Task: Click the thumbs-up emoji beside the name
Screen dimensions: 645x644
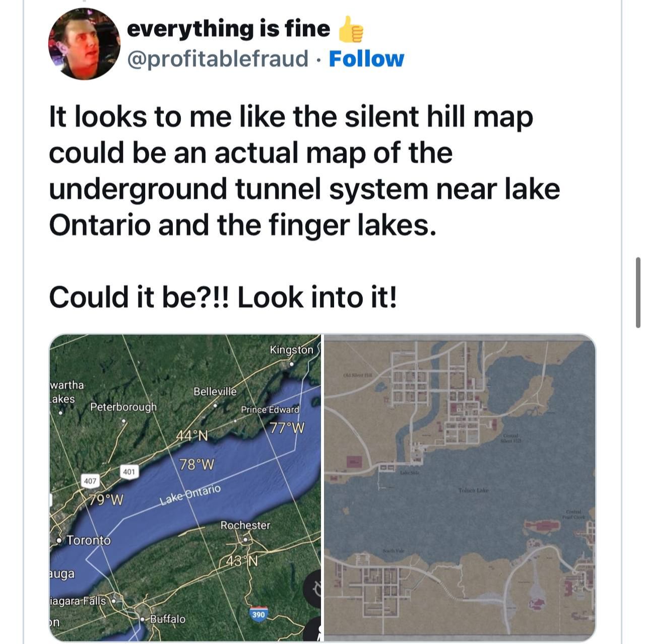Action: click(351, 29)
